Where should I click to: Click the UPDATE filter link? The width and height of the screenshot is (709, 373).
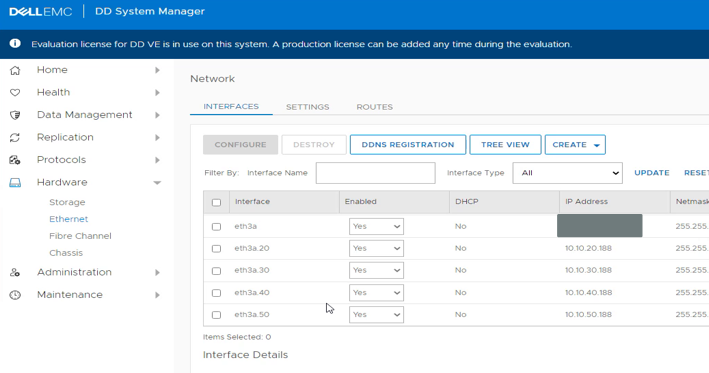[x=652, y=173]
